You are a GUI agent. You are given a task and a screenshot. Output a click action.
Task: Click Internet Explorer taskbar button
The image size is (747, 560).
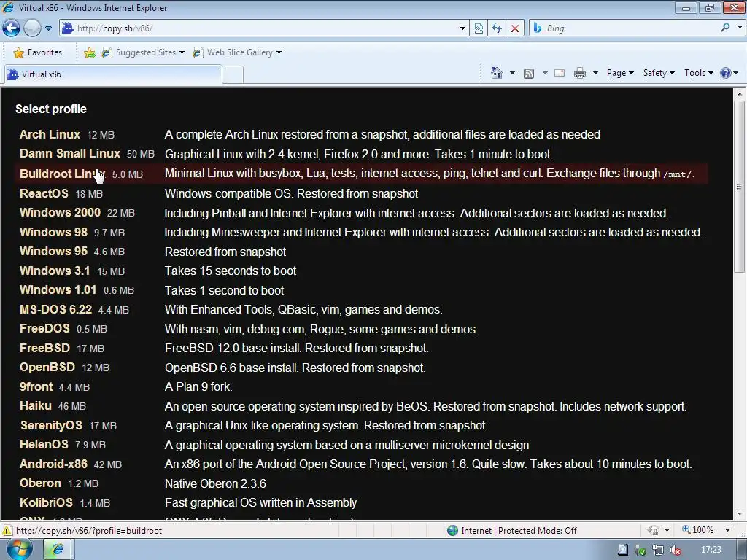pyautogui.click(x=58, y=550)
